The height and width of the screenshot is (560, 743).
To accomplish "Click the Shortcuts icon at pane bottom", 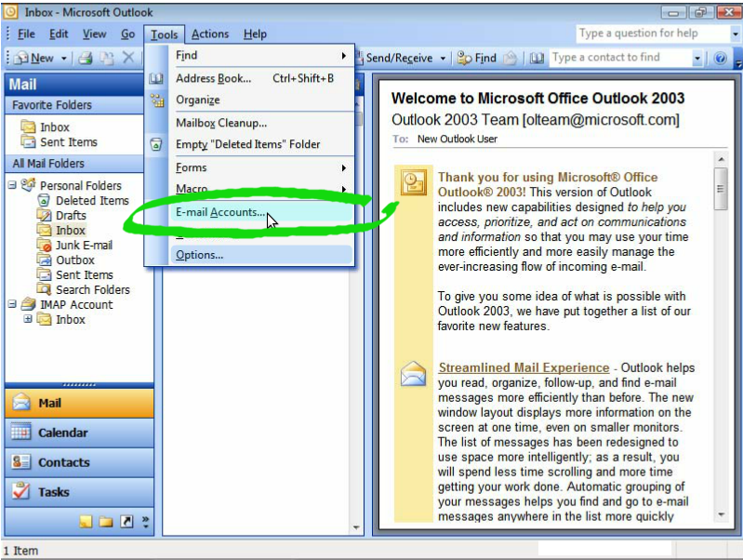I will [x=126, y=522].
